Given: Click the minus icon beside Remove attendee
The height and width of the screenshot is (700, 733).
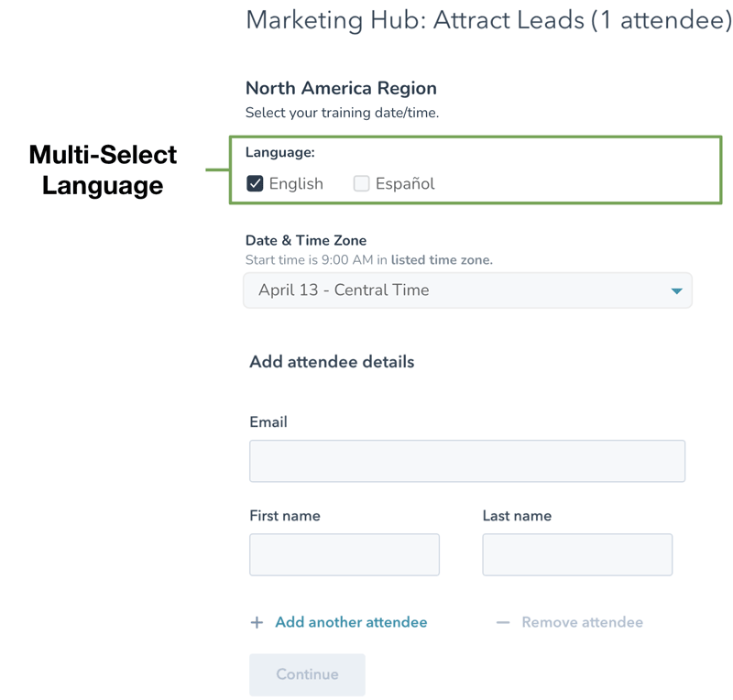Looking at the screenshot, I should point(502,623).
